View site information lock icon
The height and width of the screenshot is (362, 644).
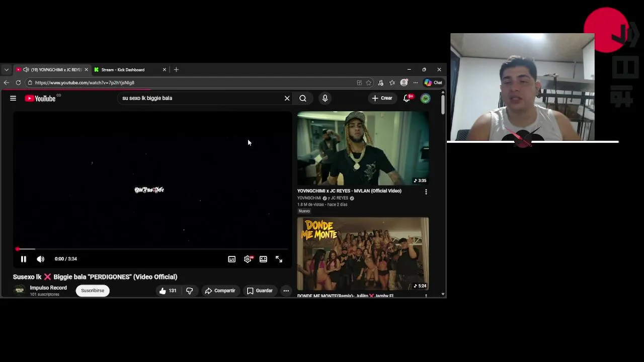tap(30, 82)
